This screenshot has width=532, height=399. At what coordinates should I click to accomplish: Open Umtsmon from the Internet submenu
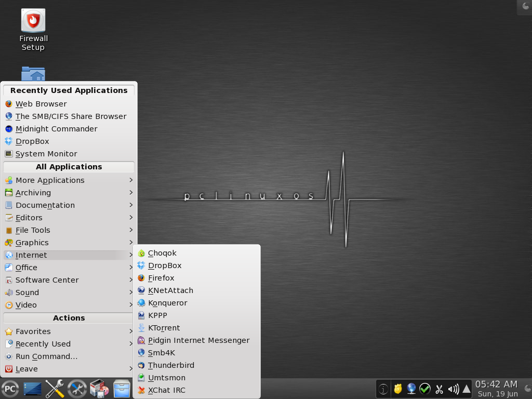point(197,378)
